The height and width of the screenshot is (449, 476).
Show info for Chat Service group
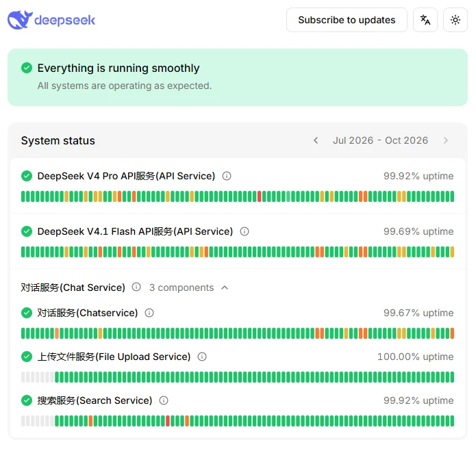136,287
